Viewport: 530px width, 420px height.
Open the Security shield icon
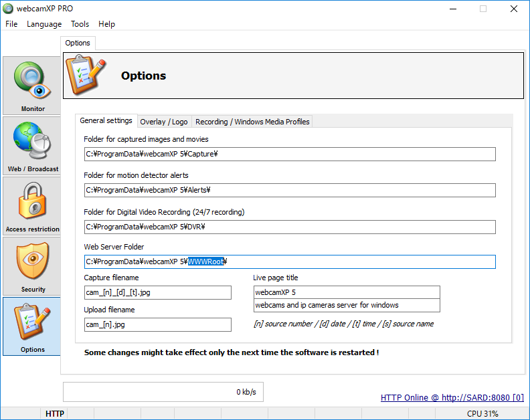point(31,266)
